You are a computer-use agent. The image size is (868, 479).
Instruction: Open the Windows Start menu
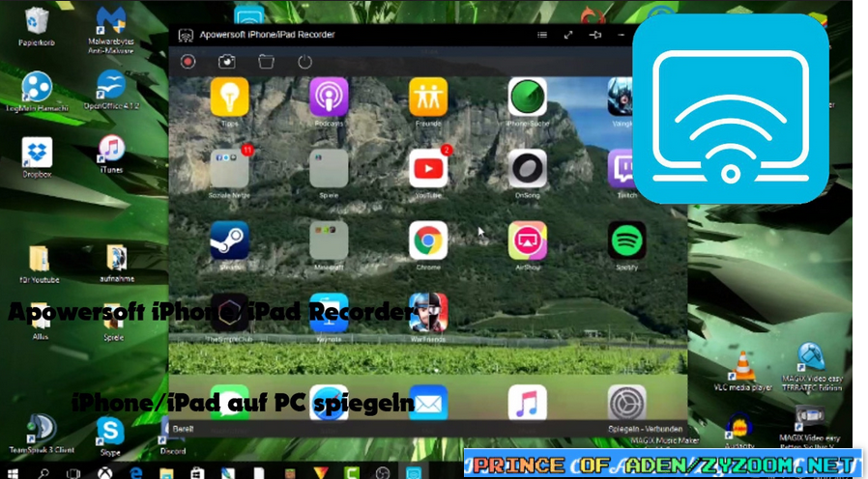click(13, 473)
